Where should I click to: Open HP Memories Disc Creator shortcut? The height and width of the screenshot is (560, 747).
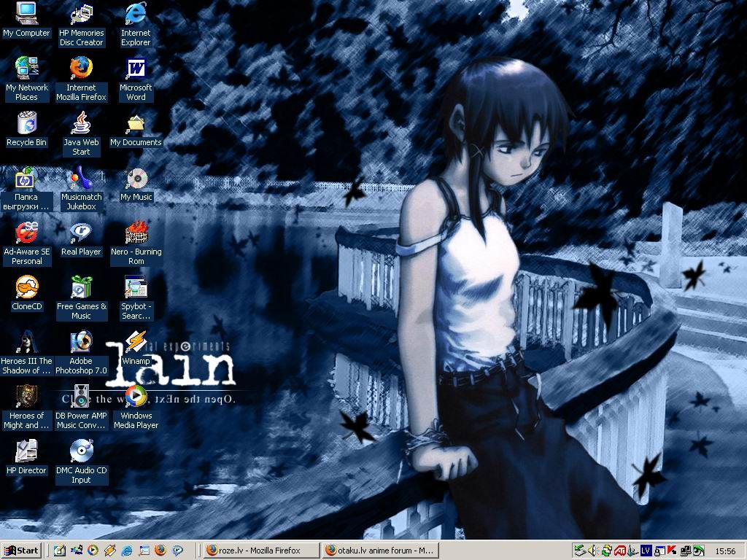coord(81,25)
